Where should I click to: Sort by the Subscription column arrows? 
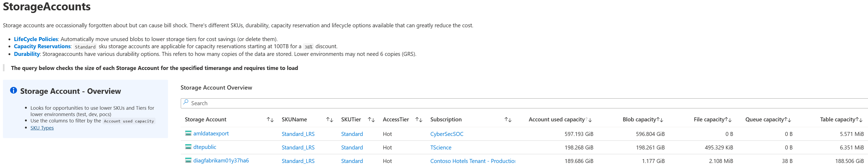click(508, 120)
